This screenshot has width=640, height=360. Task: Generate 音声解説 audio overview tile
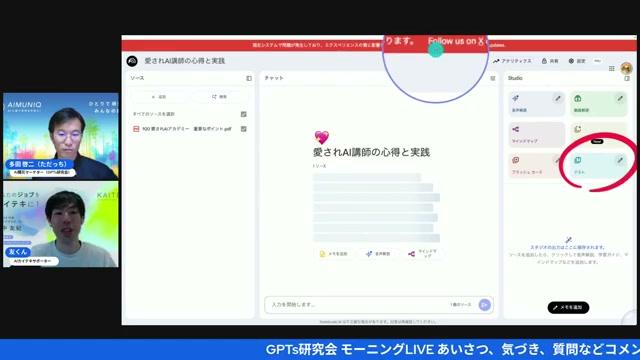(x=537, y=104)
